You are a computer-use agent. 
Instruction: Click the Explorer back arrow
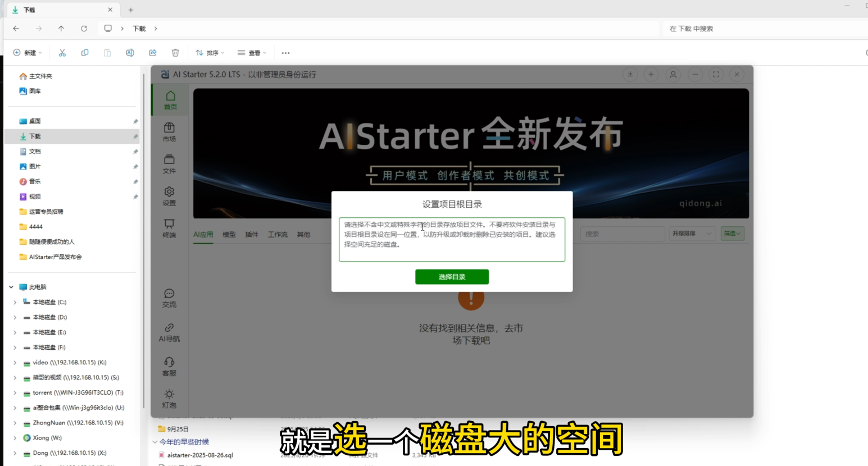(16, 29)
